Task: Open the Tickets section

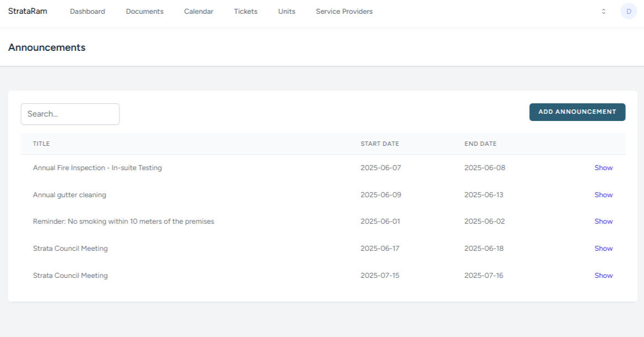Action: pyautogui.click(x=245, y=11)
